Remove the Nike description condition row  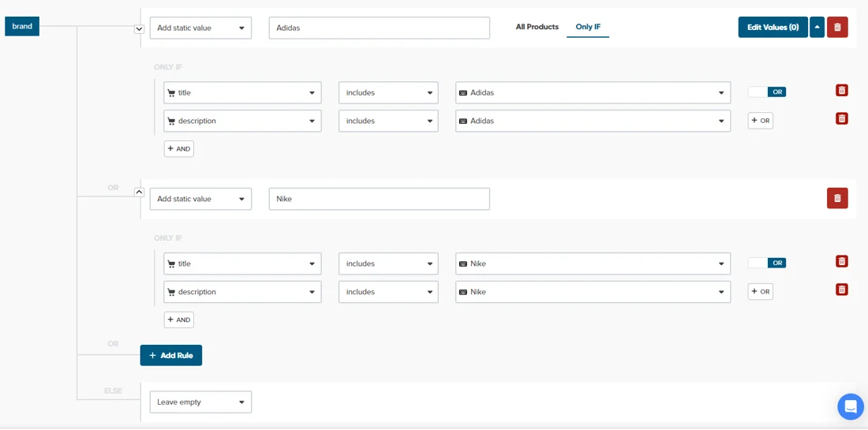tap(842, 290)
